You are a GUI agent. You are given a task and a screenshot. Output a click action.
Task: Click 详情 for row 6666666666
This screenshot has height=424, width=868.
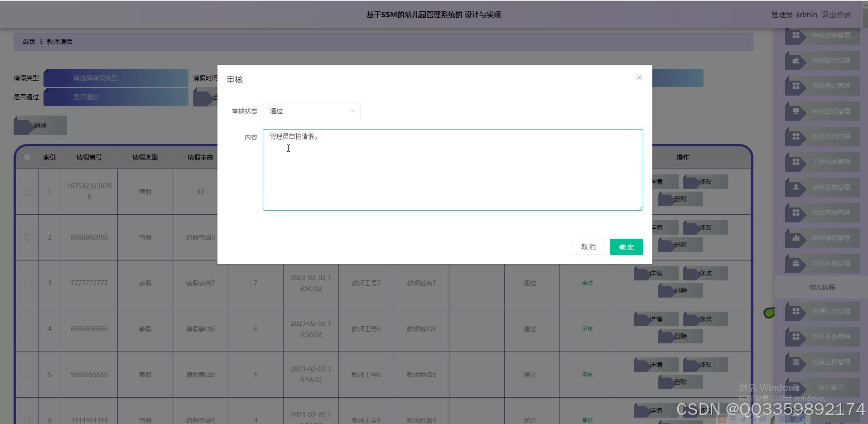tap(656, 319)
